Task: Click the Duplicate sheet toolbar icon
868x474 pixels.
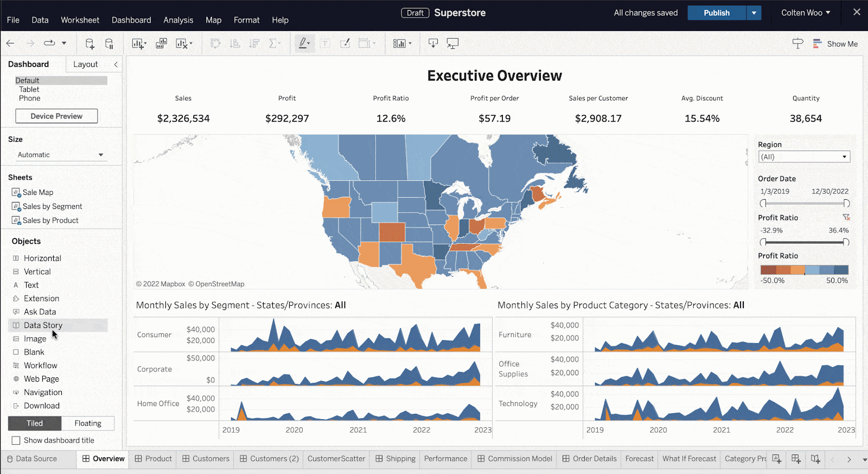Action: click(161, 43)
